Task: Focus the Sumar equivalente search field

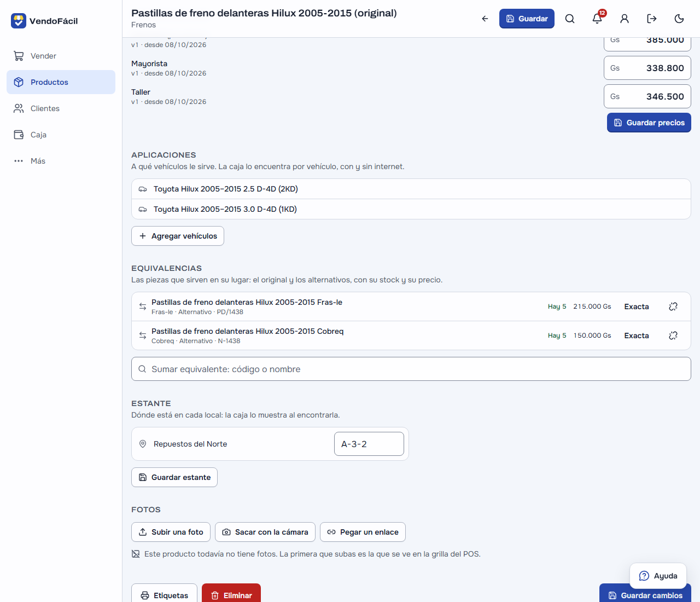Action: pos(411,369)
